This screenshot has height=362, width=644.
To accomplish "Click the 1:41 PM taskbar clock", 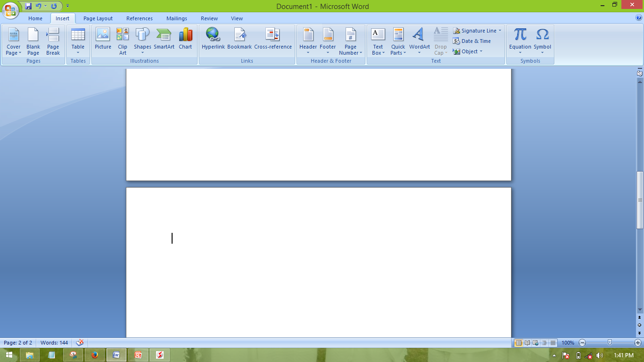I will point(624,355).
